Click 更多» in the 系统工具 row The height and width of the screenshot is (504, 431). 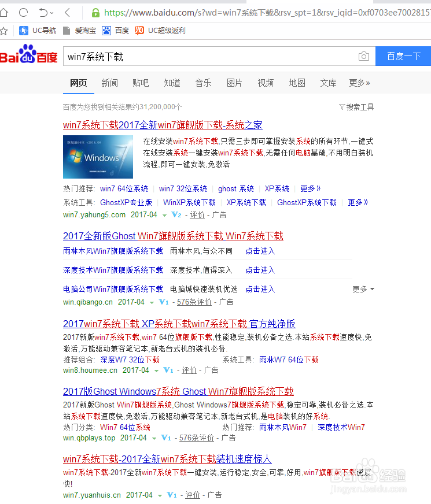coord(358,202)
